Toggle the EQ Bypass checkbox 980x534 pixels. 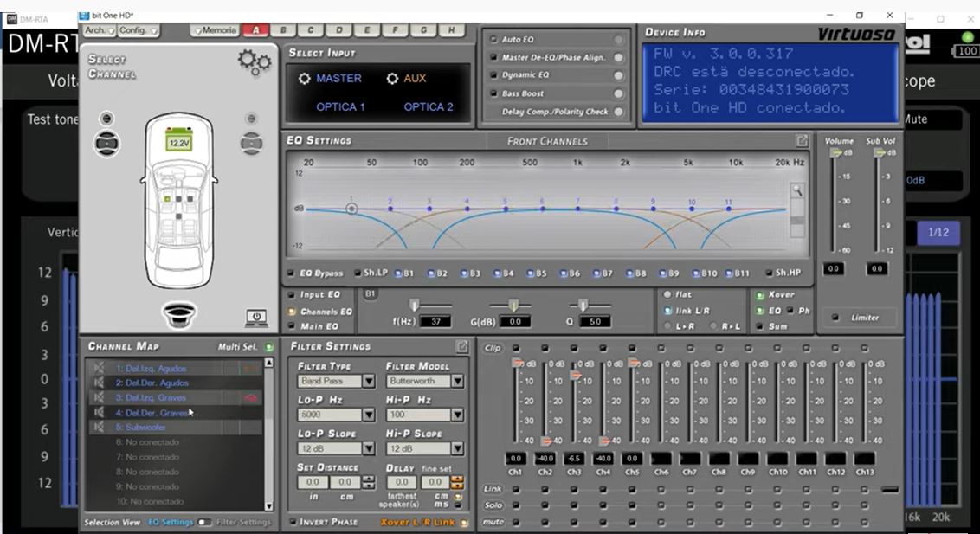pos(291,273)
